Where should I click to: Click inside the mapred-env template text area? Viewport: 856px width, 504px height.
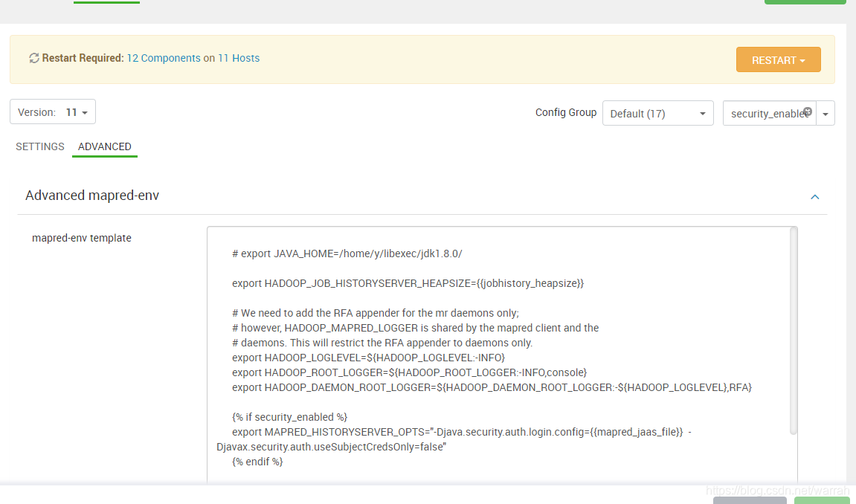point(498,355)
